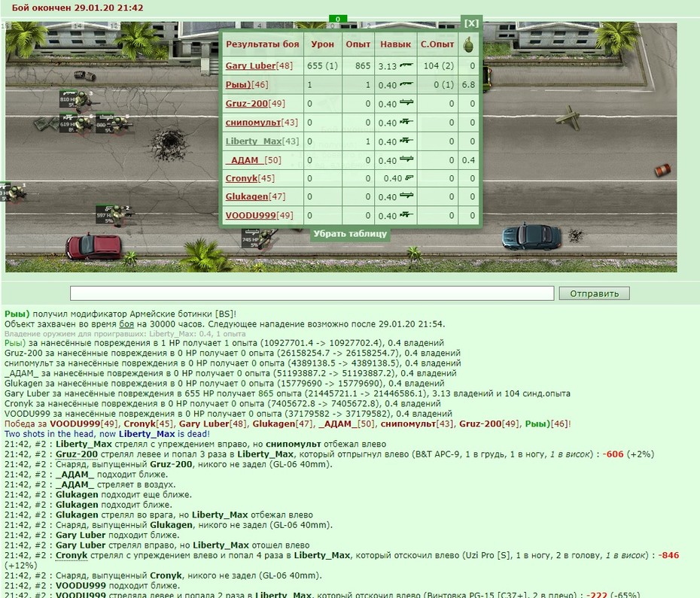
Task: Click pistol icon in Cronyk row
Action: coord(409,178)
